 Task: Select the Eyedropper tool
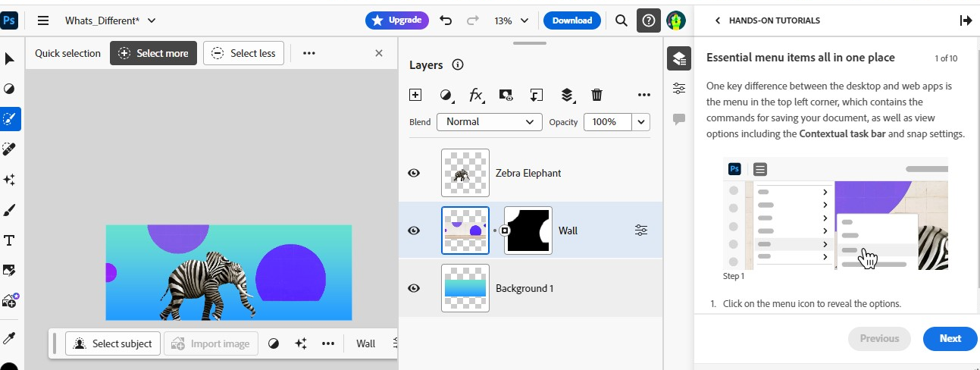coord(10,338)
